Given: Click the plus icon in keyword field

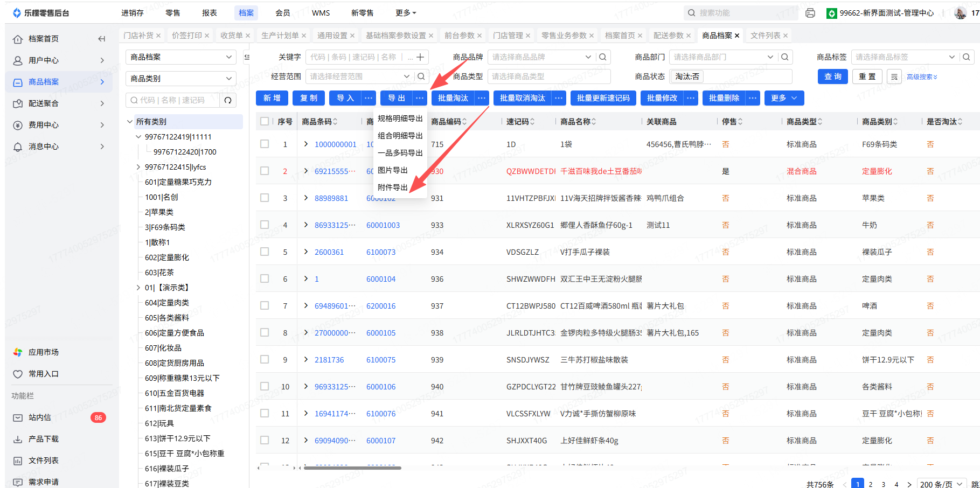Looking at the screenshot, I should coord(420,57).
